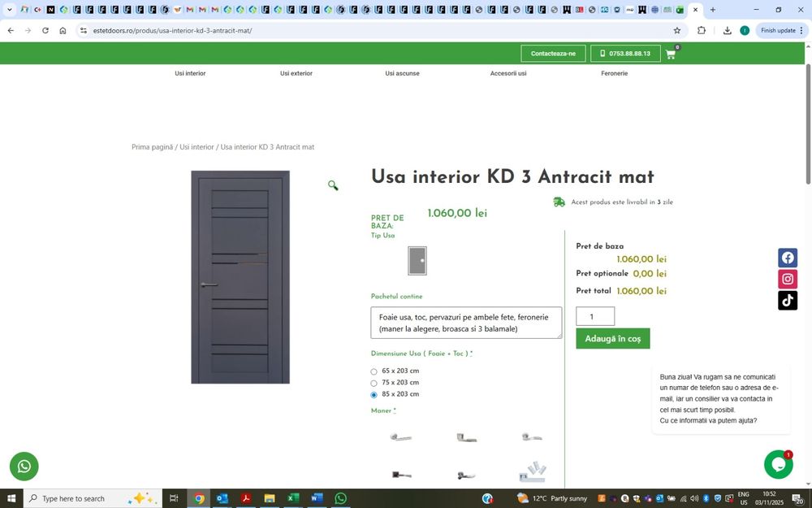The image size is (812, 508).
Task: Switch to Excel in the taskbar
Action: pyautogui.click(x=293, y=498)
